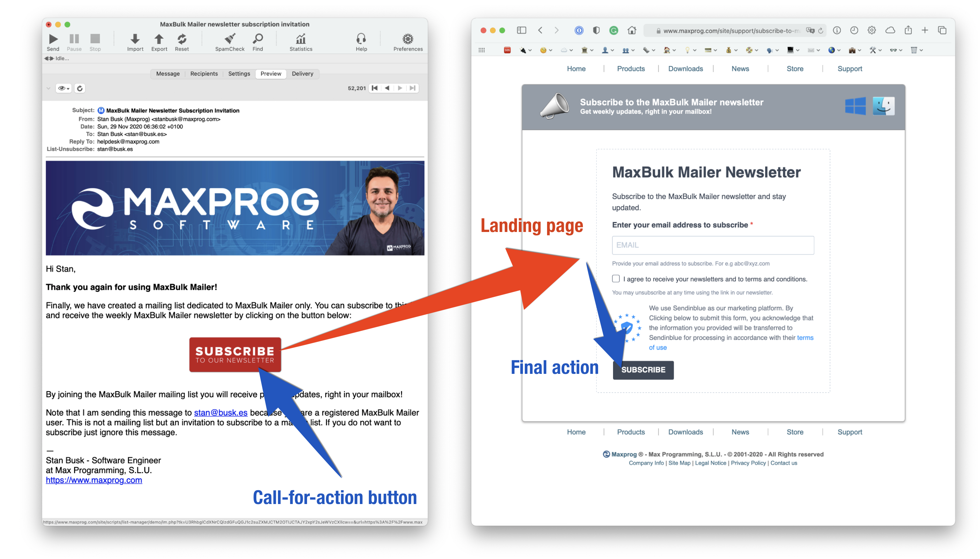Click the Preferences icon in toolbar
This screenshot has height=559, width=980.
(408, 39)
